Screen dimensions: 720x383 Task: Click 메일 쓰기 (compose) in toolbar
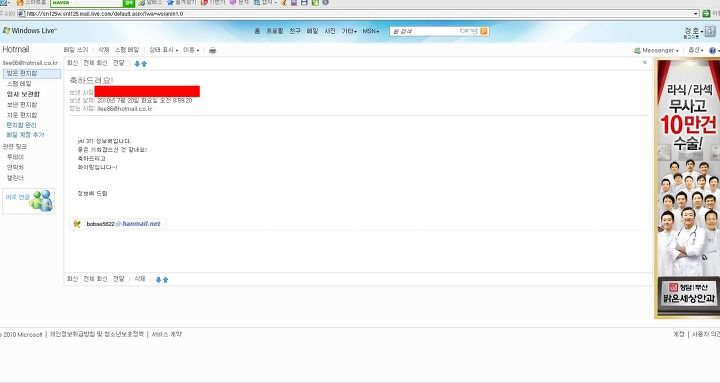[76, 50]
